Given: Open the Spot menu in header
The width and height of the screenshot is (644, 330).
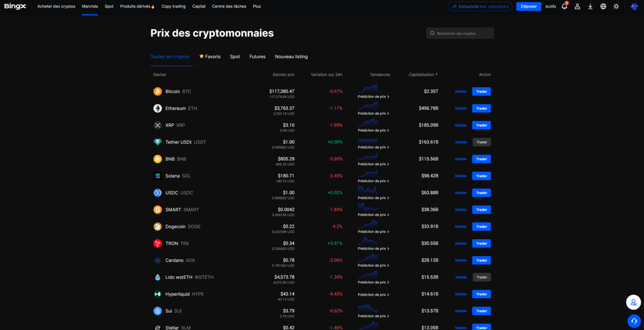Looking at the screenshot, I should pyautogui.click(x=109, y=6).
